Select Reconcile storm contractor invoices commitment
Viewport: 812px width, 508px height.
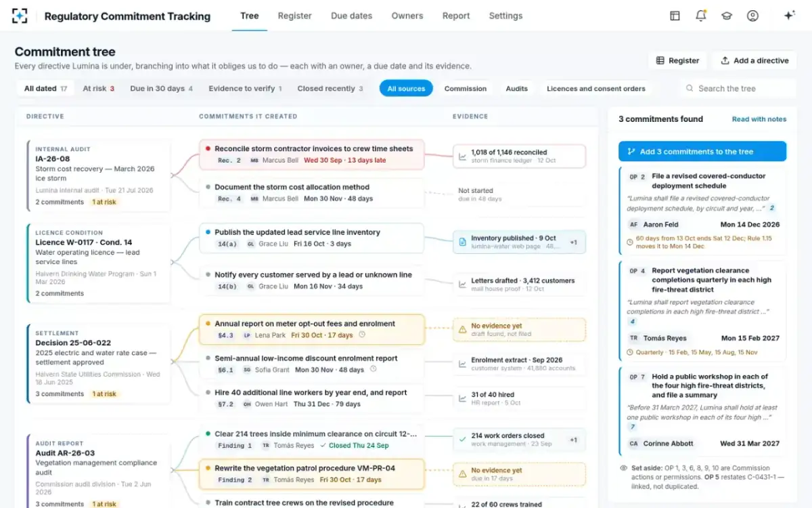pos(311,154)
